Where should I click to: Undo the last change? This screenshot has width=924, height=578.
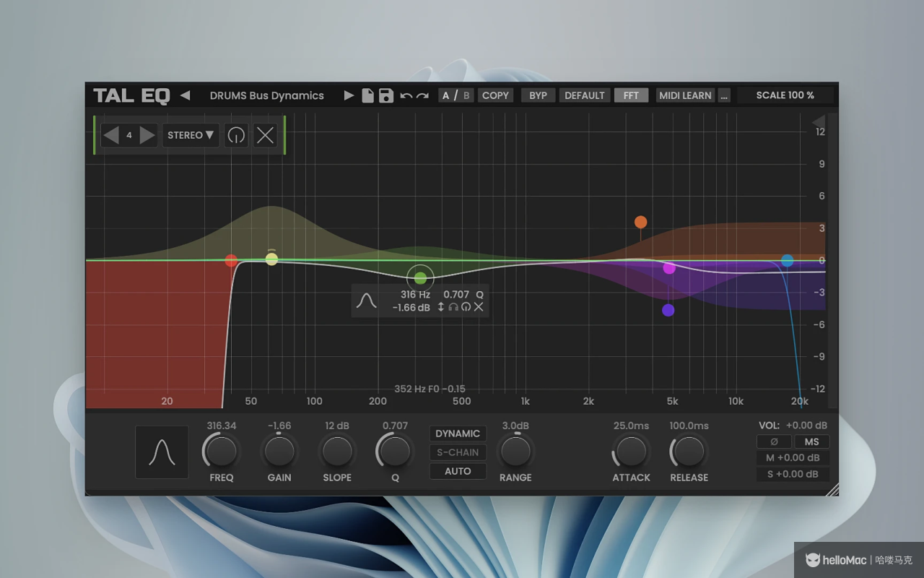406,96
